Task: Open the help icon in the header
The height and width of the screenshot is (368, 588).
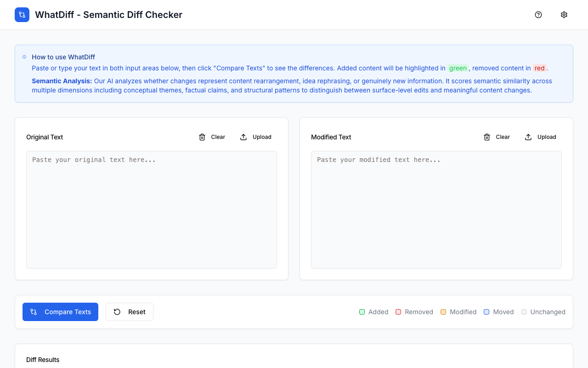Action: pos(538,14)
